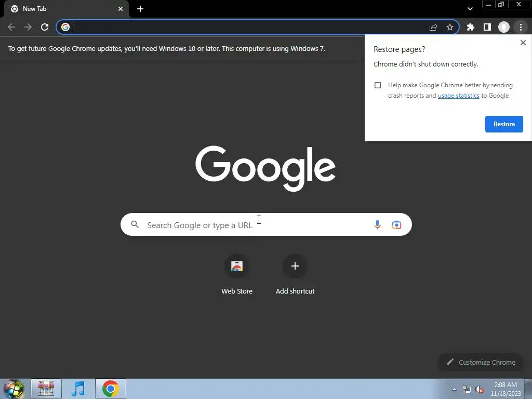The width and height of the screenshot is (532, 399).
Task: Click the Google logo
Action: tap(265, 169)
